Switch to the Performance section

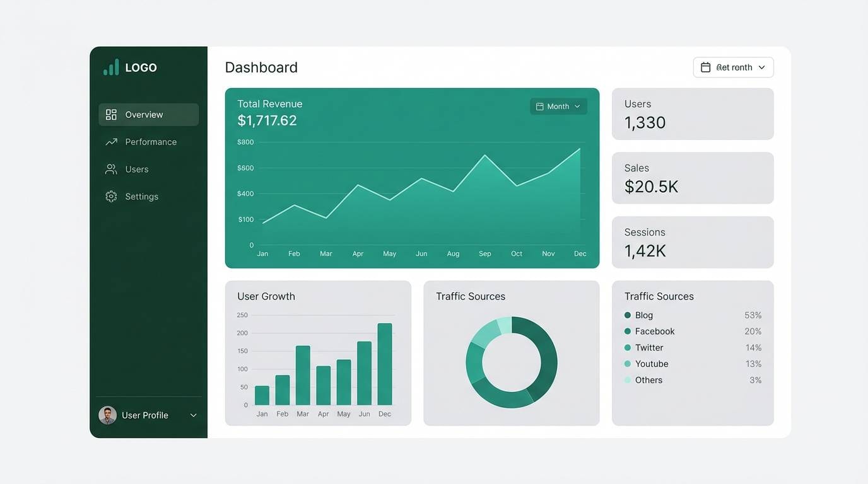tap(150, 141)
